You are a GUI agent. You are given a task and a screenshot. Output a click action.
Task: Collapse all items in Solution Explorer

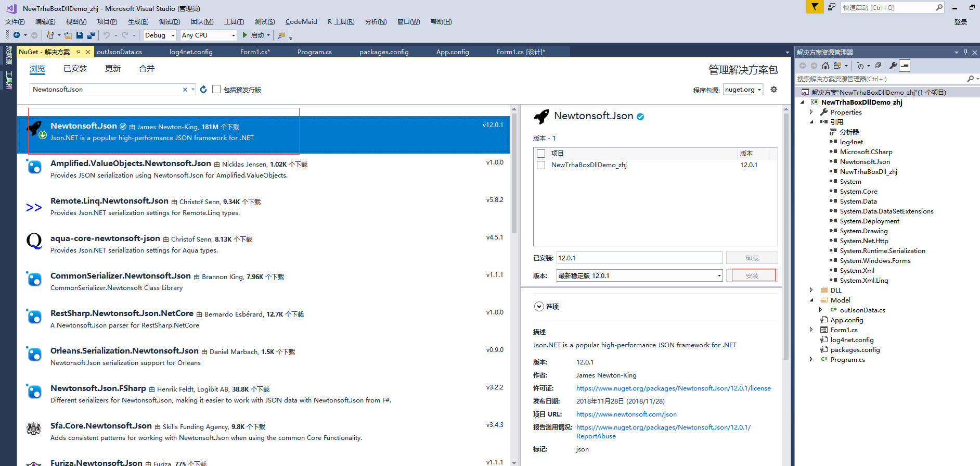point(878,66)
